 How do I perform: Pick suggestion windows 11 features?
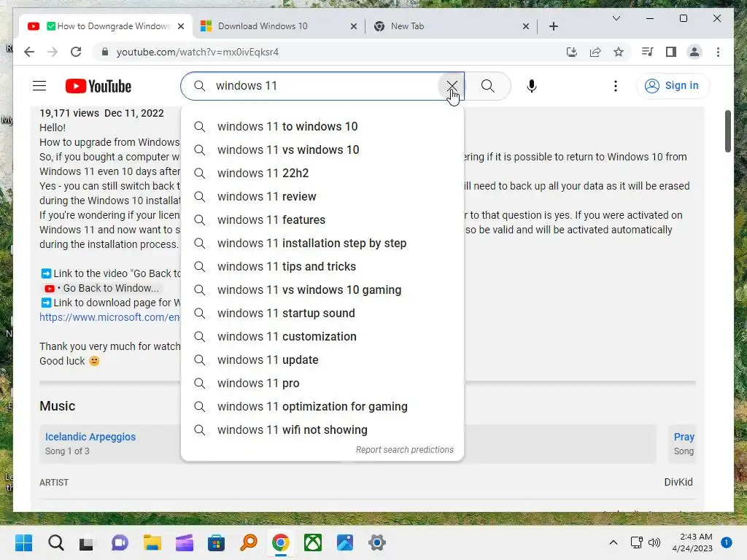coord(322,220)
